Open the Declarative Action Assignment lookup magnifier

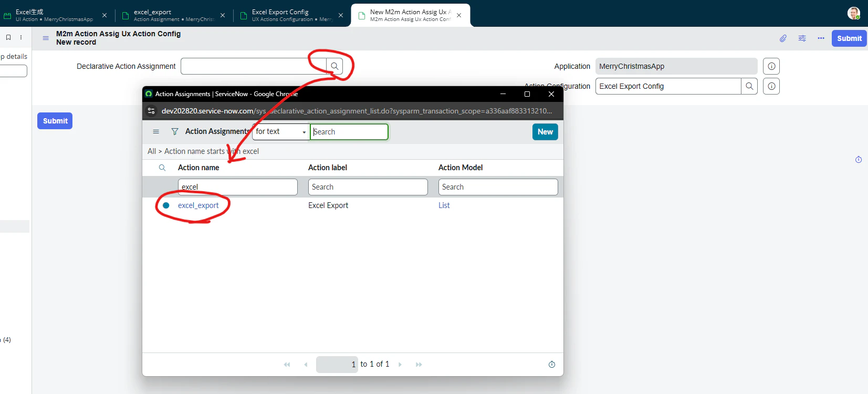pos(334,66)
